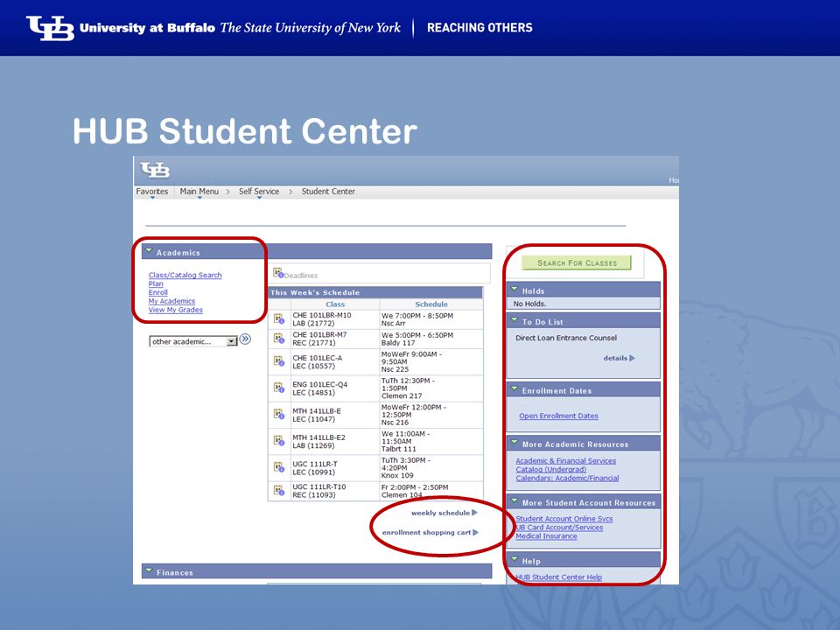The width and height of the screenshot is (840, 630).
Task: Click the We 7:00PM - 8:50PM Nsc Arr cell
Action: [x=431, y=319]
